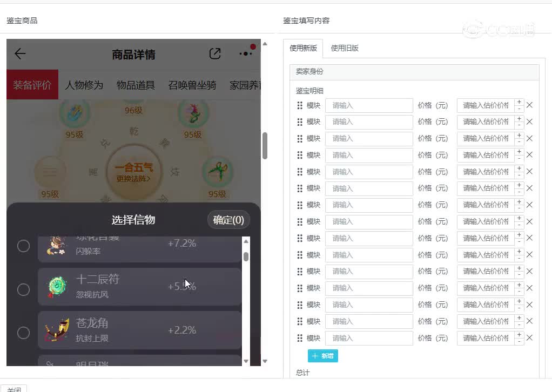Click the down arrow of 选择信物 list scrollbar
This screenshot has height=392, width=552.
coord(246,361)
